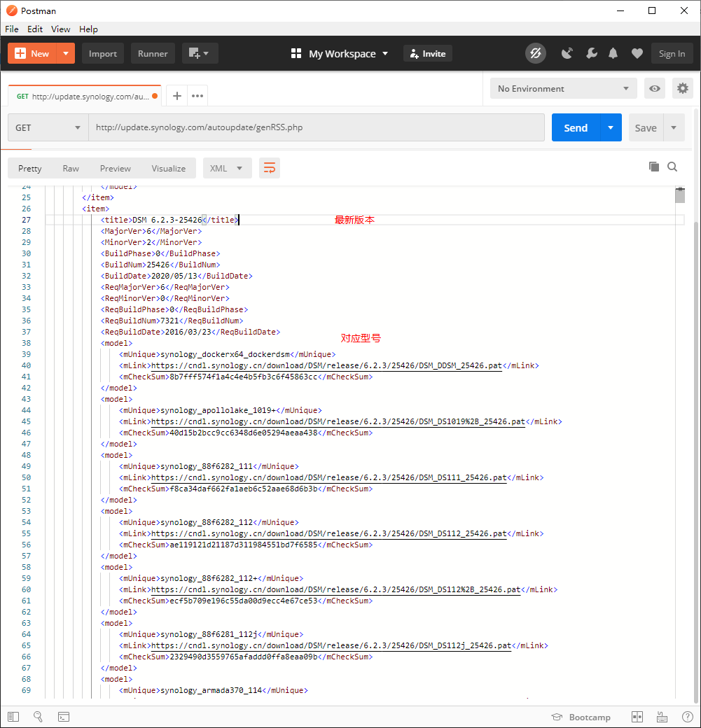This screenshot has width=701, height=728.
Task: Click Sign In
Action: point(672,53)
